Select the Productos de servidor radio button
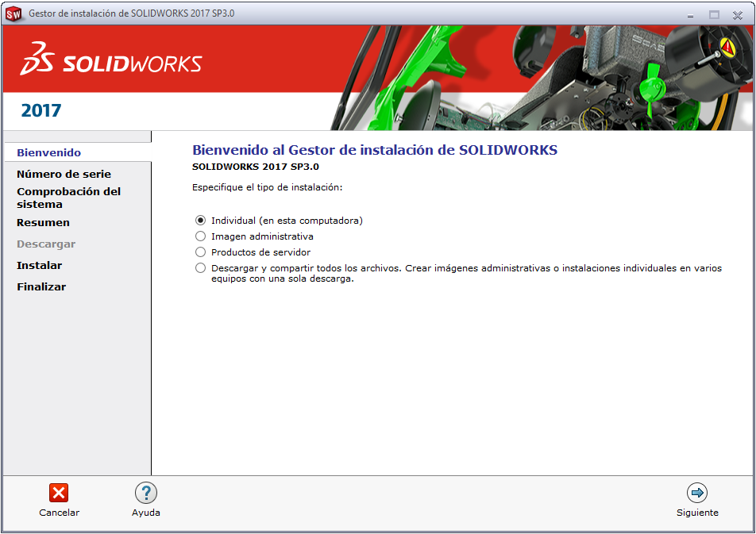 coord(201,252)
